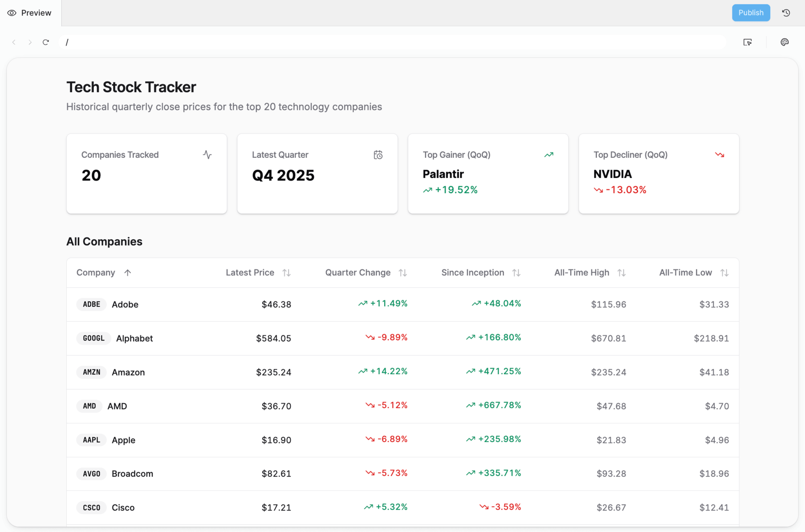Click trending-up icon on Top Gainer card
805x532 pixels.
point(549,155)
